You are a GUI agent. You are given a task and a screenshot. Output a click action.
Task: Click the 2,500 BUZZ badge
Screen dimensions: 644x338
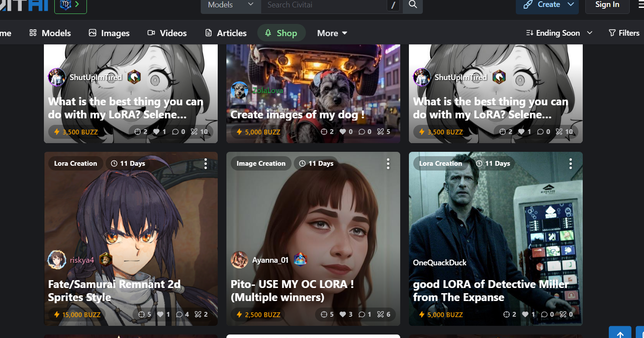(258, 315)
